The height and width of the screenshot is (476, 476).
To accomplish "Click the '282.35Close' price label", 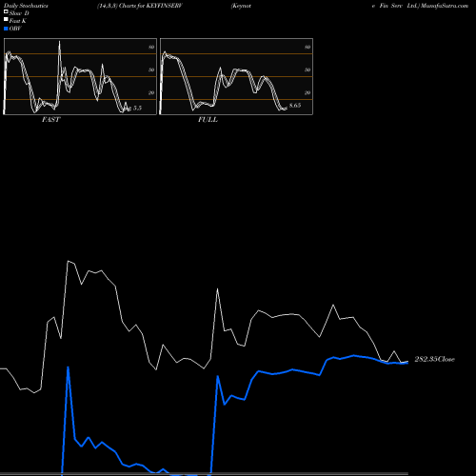I will (x=434, y=359).
